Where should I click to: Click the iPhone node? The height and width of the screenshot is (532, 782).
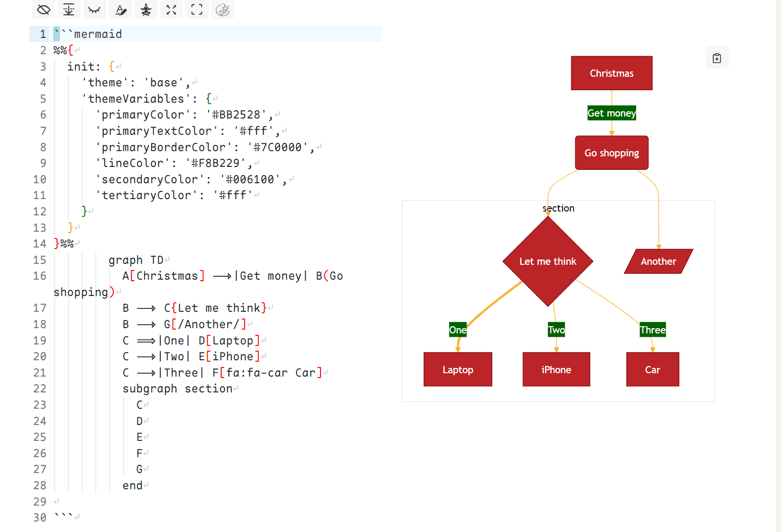(x=556, y=369)
